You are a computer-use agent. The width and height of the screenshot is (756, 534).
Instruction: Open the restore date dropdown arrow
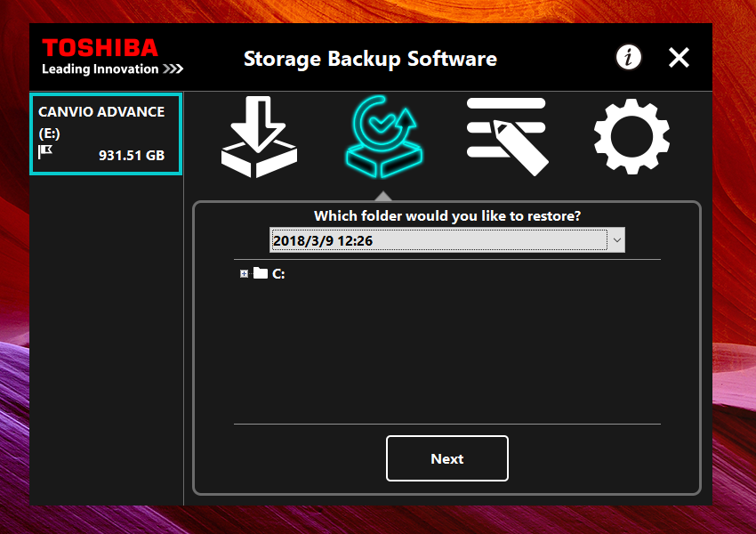[616, 240]
